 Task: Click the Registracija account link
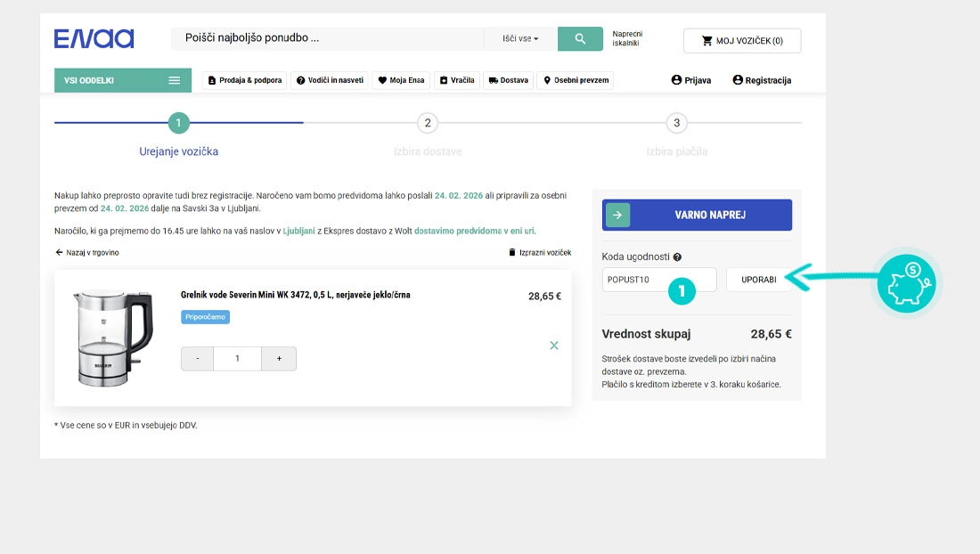[762, 80]
